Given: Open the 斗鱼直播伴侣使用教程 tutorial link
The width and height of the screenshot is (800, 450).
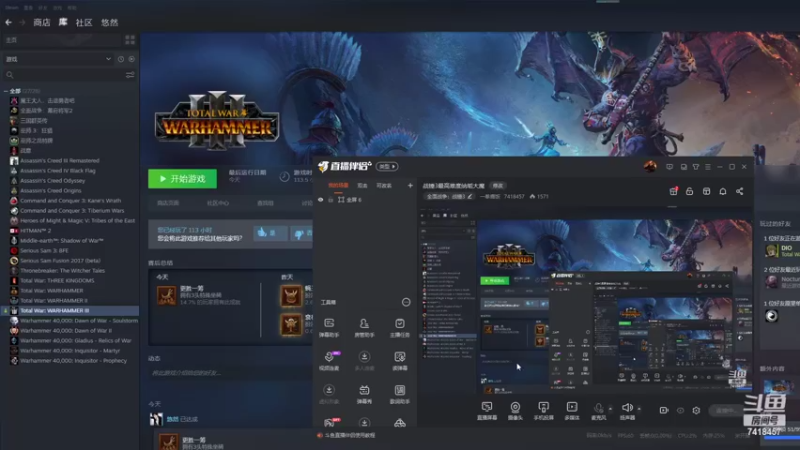Looking at the screenshot, I should point(350,435).
